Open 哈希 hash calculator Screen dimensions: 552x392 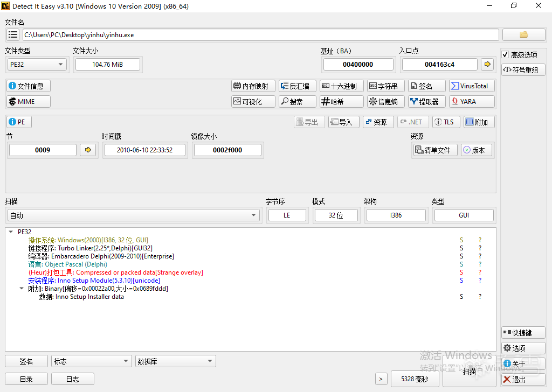tap(341, 102)
